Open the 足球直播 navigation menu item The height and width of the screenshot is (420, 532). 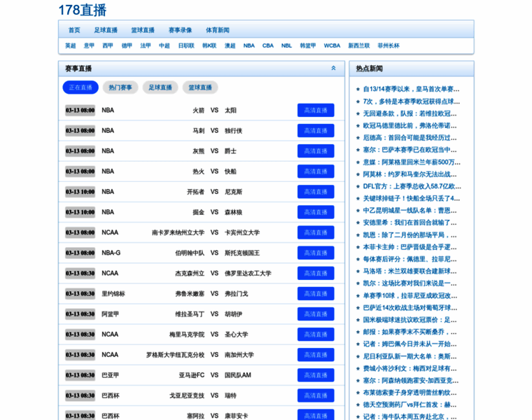pos(106,30)
